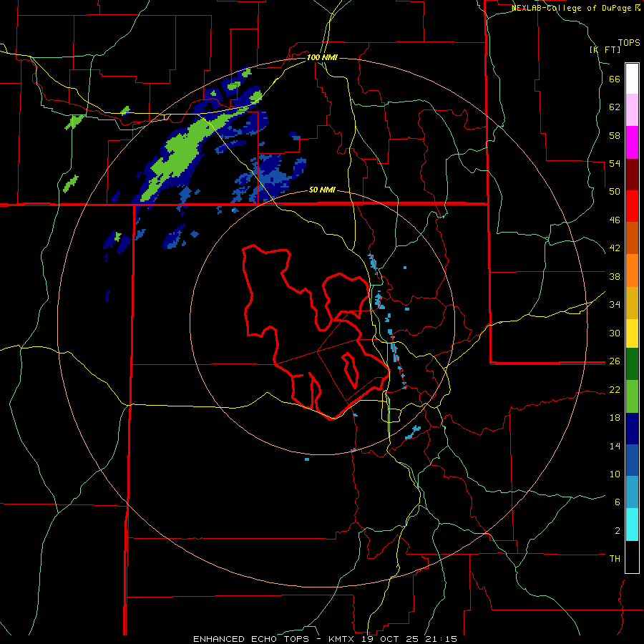Click the "66" legend value
This screenshot has width=644, height=644.
pyautogui.click(x=615, y=79)
